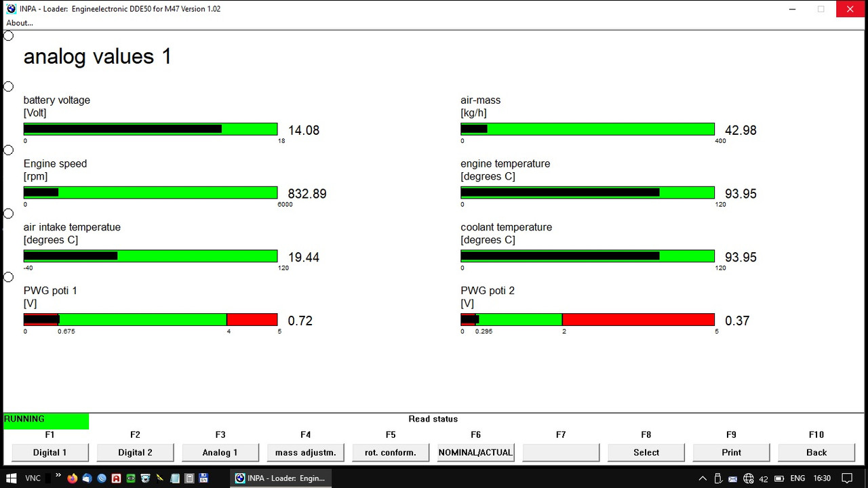Image resolution: width=868 pixels, height=488 pixels.
Task: Show more VNC toolbar items chevron
Action: [x=58, y=475]
